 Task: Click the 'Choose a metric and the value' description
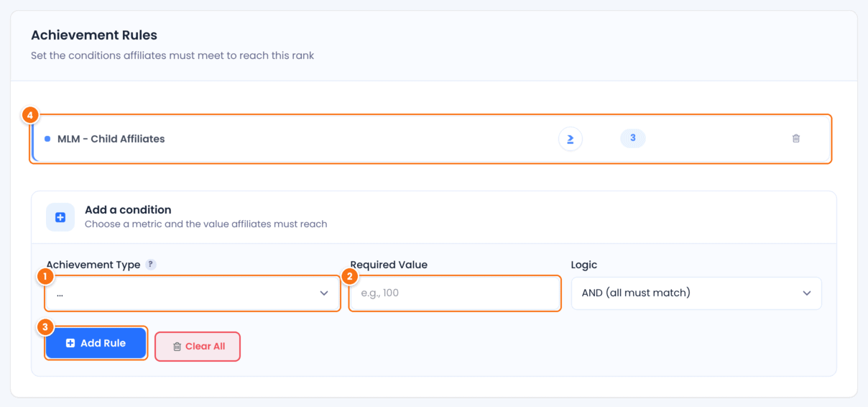[x=206, y=224]
